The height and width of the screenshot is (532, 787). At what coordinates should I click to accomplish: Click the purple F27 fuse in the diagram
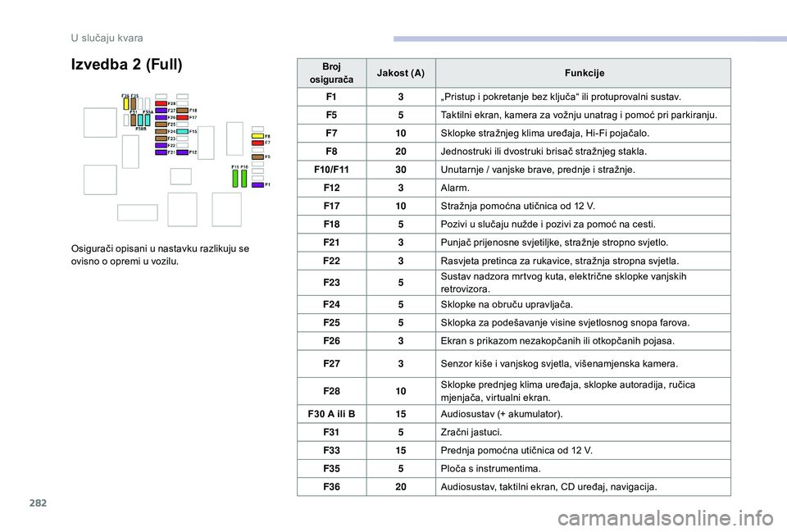(161, 111)
